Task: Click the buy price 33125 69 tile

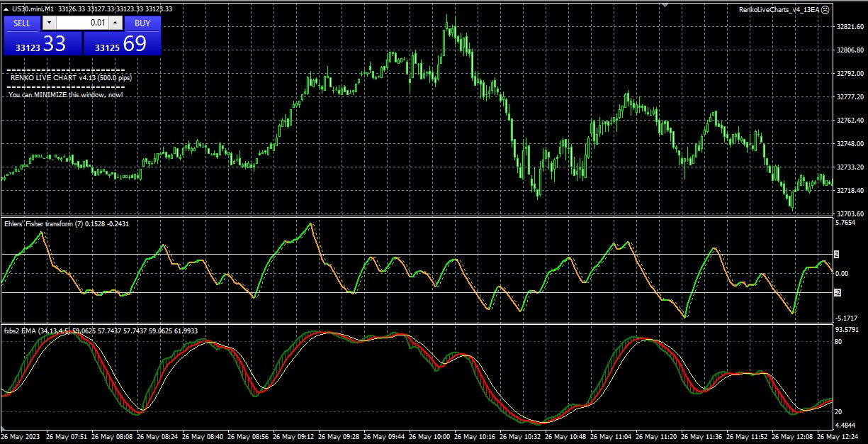Action: point(123,44)
